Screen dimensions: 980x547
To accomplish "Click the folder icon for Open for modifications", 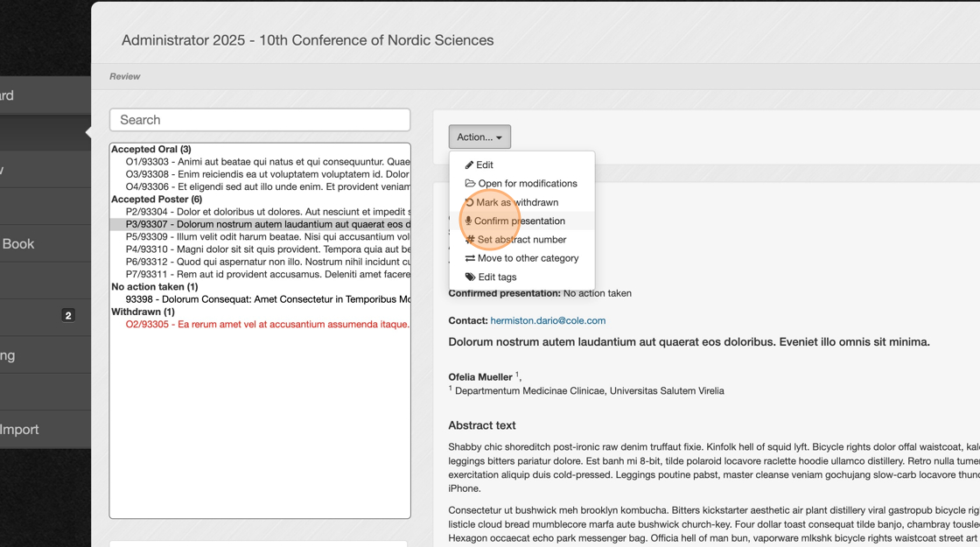I will pyautogui.click(x=470, y=183).
